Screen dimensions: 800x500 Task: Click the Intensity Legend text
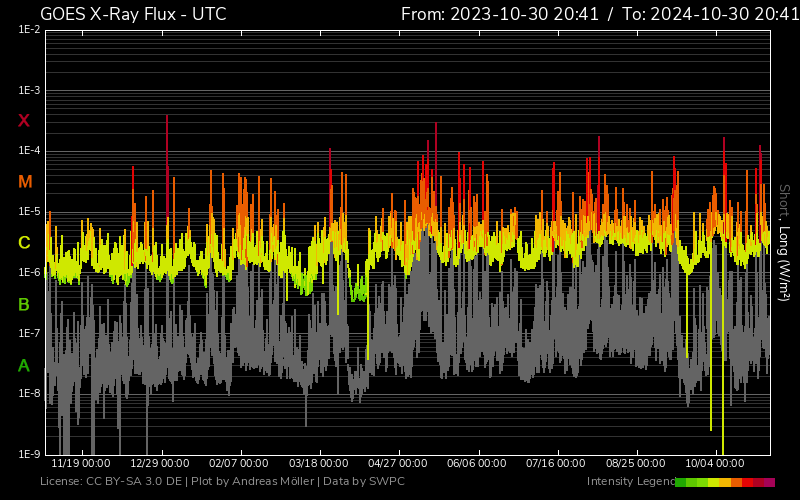(x=629, y=482)
